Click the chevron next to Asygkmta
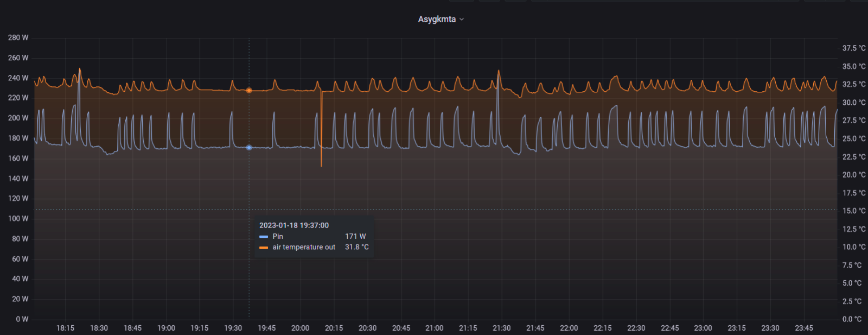The width and height of the screenshot is (868, 335). pyautogui.click(x=462, y=19)
